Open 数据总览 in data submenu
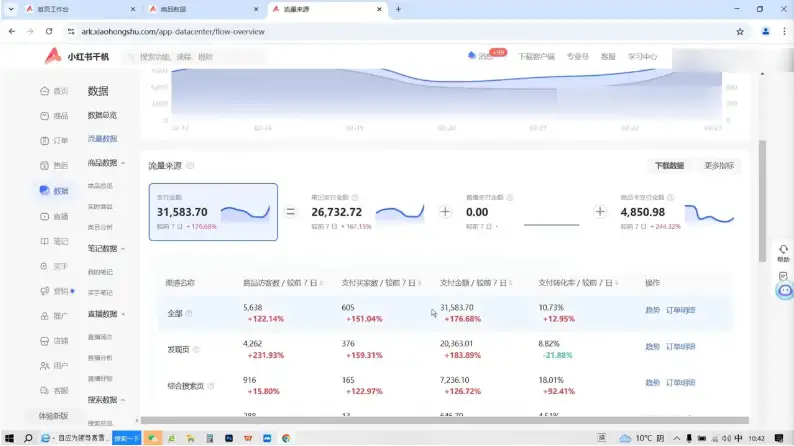This screenshot has height=446, width=794. click(x=102, y=115)
